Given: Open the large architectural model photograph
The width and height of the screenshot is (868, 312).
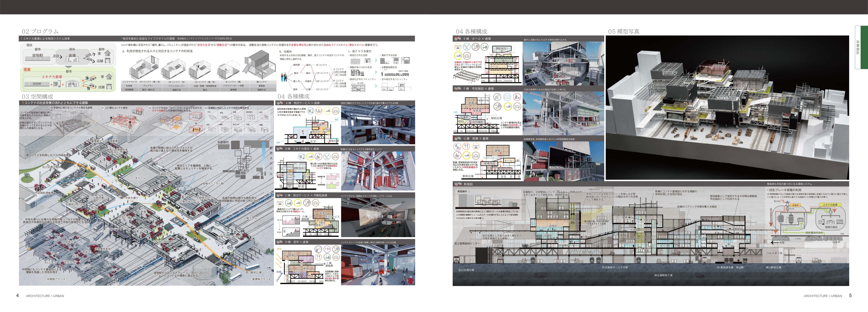Looking at the screenshot, I should coord(727,108).
